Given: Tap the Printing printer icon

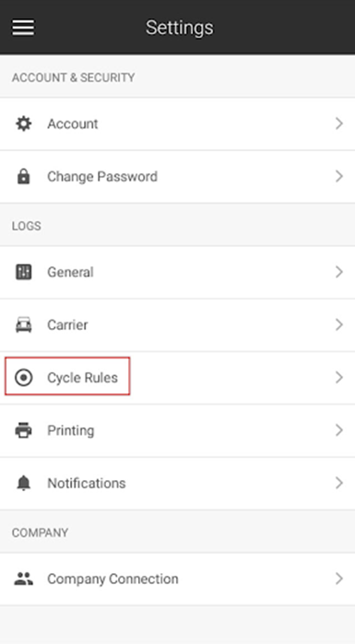Looking at the screenshot, I should click(23, 430).
